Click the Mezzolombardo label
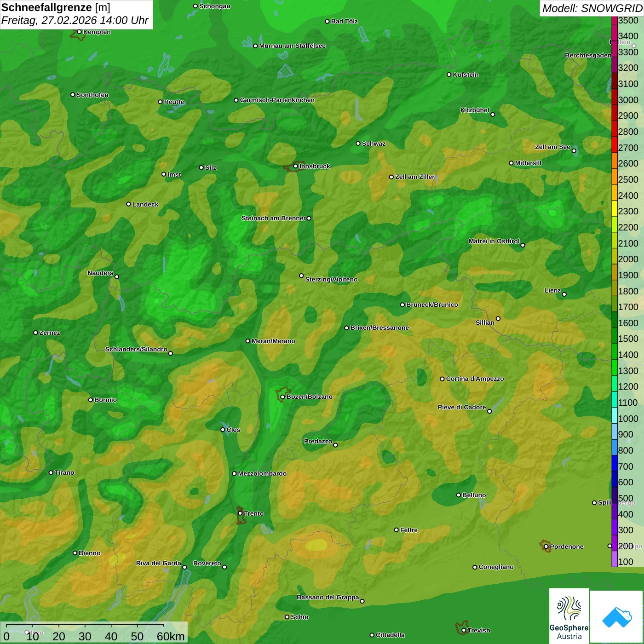Viewport: 644px width, 644px height. [x=262, y=473]
